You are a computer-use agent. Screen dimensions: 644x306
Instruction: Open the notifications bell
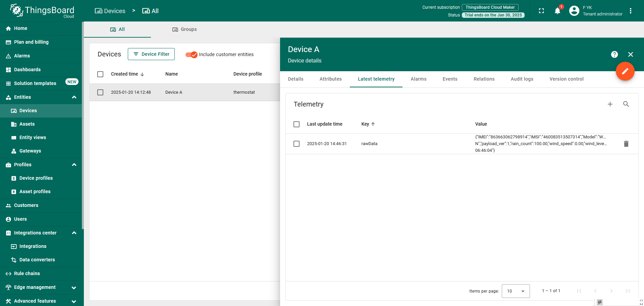(x=557, y=11)
